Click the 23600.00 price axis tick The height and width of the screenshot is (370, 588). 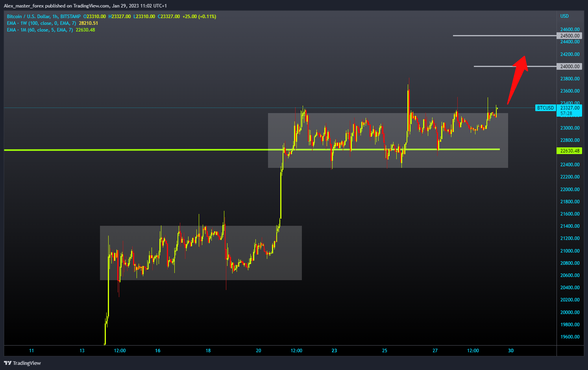pyautogui.click(x=570, y=91)
